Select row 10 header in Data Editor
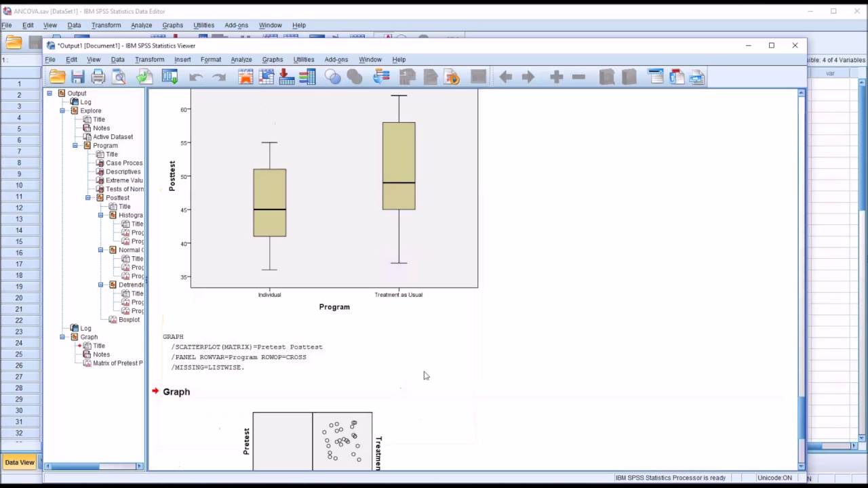868x488 pixels. [20, 185]
